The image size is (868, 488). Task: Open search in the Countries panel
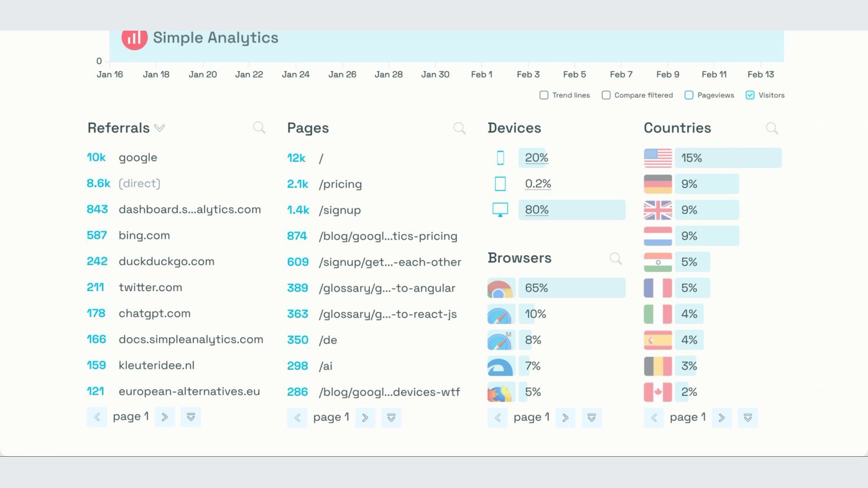pos(772,128)
